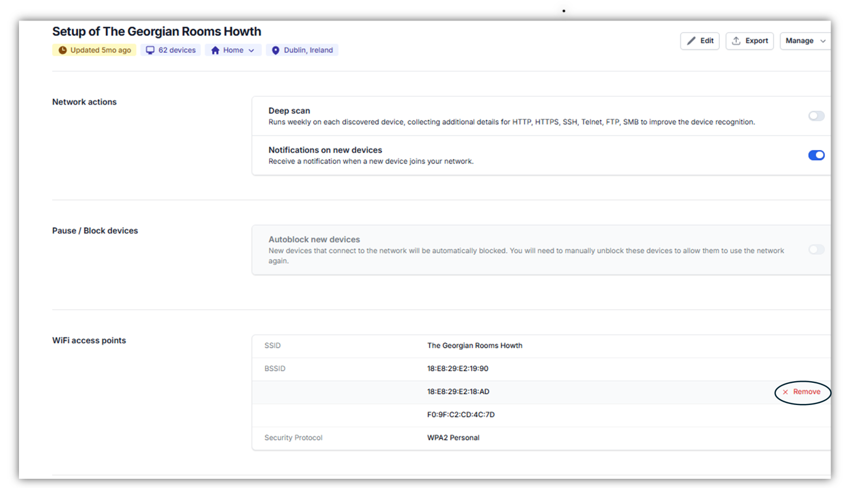This screenshot has height=488, width=868.
Task: Enable the Deep scan toggle
Action: [x=816, y=116]
